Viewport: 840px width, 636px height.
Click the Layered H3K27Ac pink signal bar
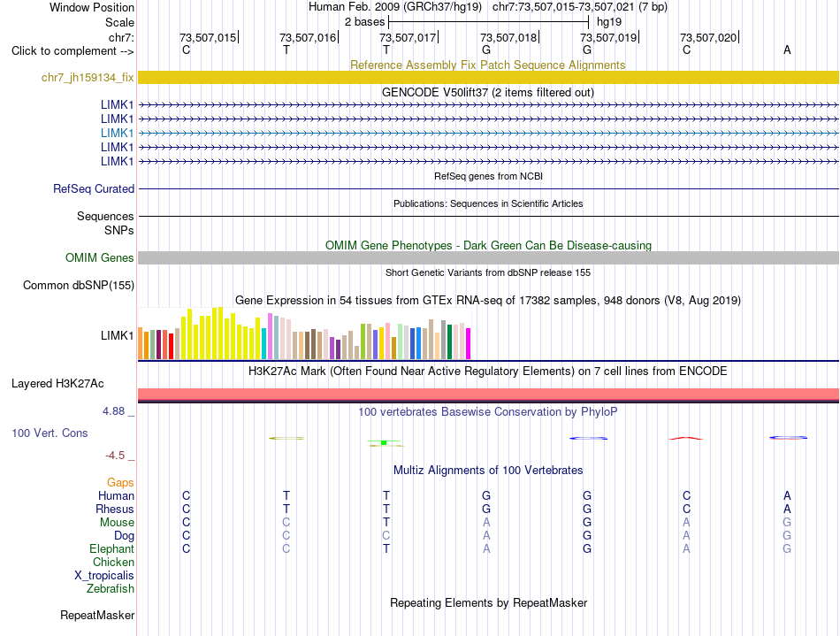coord(488,395)
